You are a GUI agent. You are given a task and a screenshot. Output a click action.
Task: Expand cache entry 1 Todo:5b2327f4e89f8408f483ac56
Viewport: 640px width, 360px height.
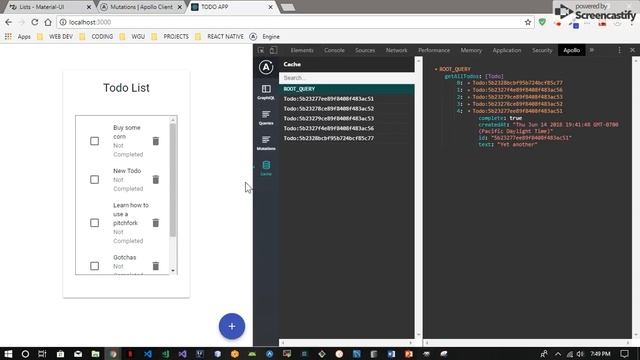pyautogui.click(x=469, y=90)
